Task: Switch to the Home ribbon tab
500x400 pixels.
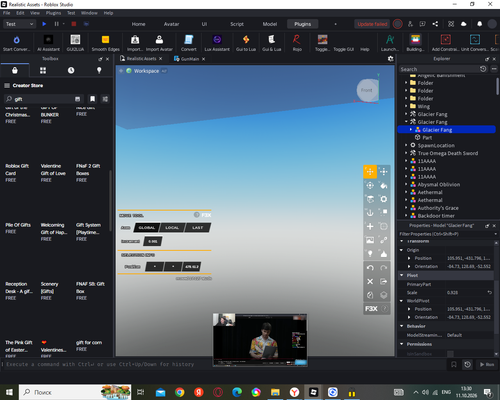Action: tap(138, 24)
